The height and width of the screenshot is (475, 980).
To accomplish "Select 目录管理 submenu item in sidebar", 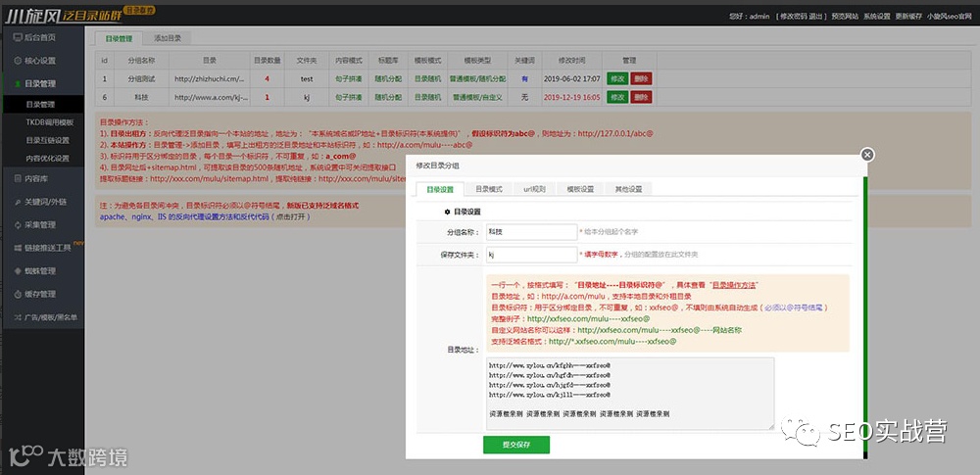I will pos(42,105).
